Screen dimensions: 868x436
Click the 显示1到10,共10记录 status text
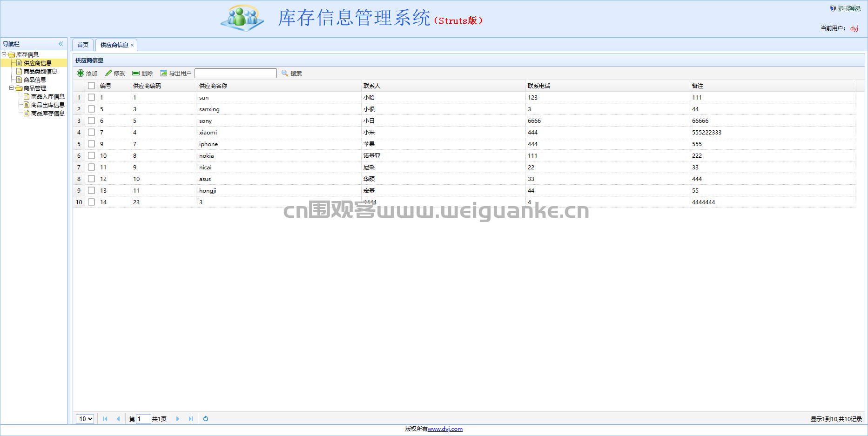[836, 419]
